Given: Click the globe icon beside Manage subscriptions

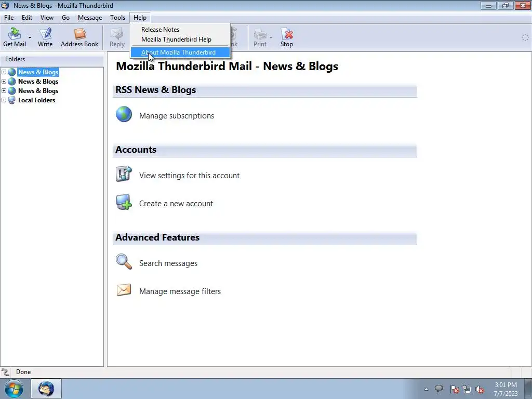Looking at the screenshot, I should click(x=124, y=114).
